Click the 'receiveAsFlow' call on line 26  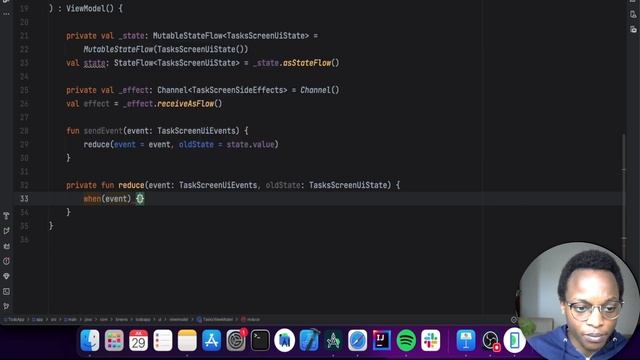[x=185, y=104]
